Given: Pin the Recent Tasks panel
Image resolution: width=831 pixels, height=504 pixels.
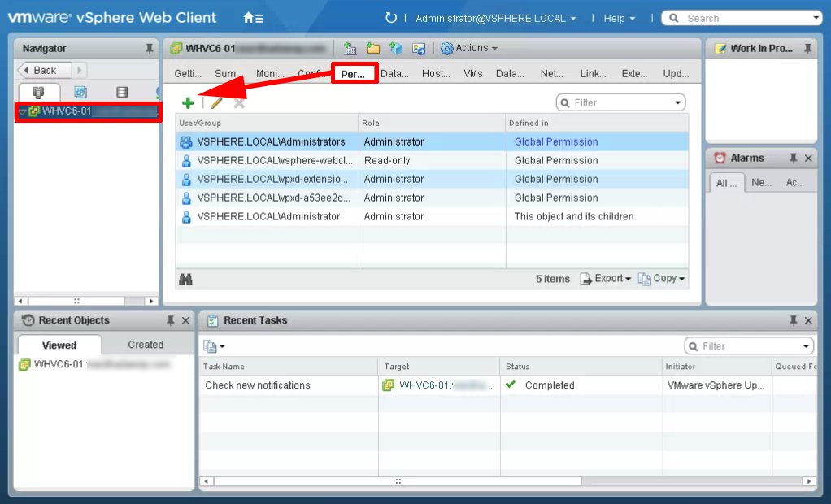Looking at the screenshot, I should 794,320.
